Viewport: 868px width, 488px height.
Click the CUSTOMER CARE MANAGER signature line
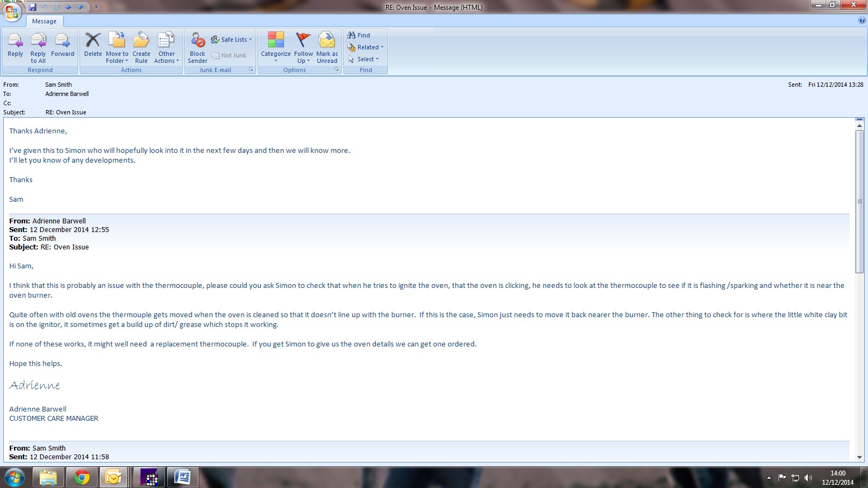click(54, 419)
